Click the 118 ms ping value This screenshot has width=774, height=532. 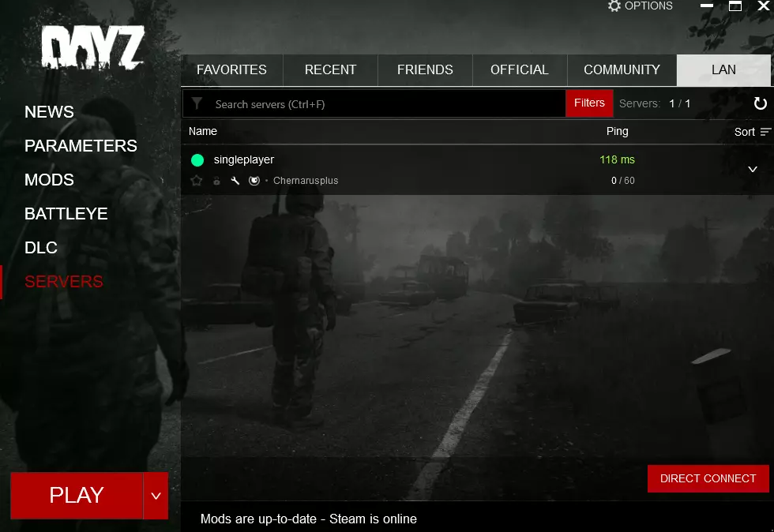coord(617,160)
